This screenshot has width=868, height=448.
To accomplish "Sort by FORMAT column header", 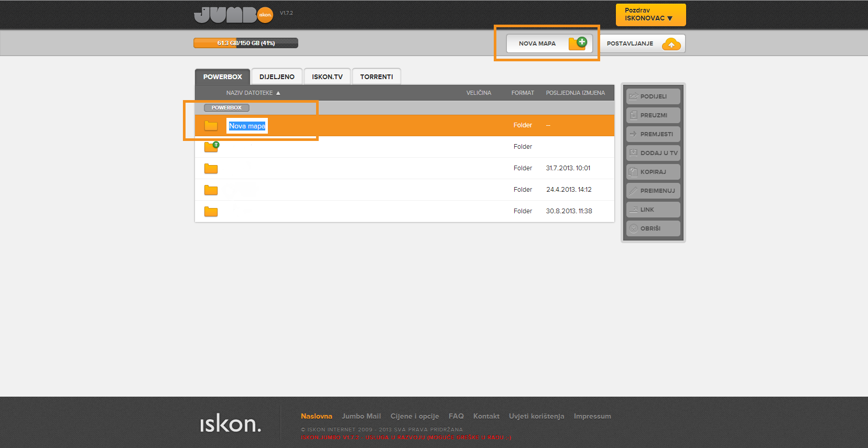I will pyautogui.click(x=523, y=93).
